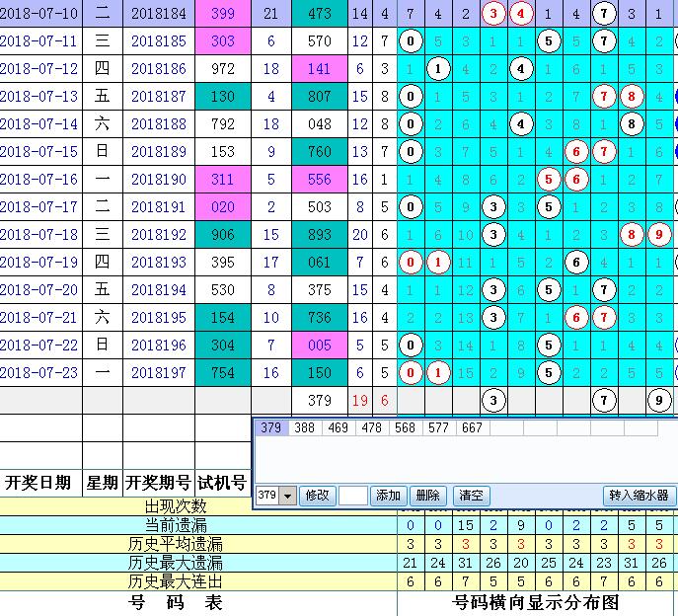Click issue number 2018190
The height and width of the screenshot is (616, 678).
[x=159, y=179]
